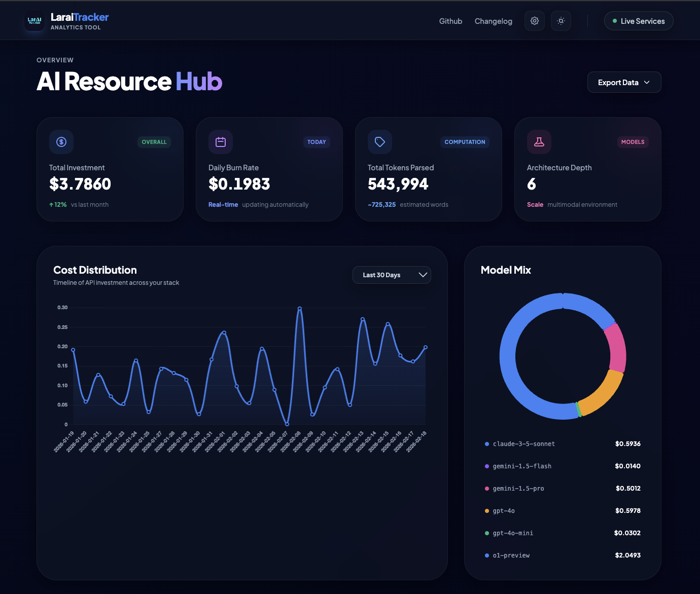Open the Cost Distribution time range selector
Screen dimensions: 700x594
[392, 275]
